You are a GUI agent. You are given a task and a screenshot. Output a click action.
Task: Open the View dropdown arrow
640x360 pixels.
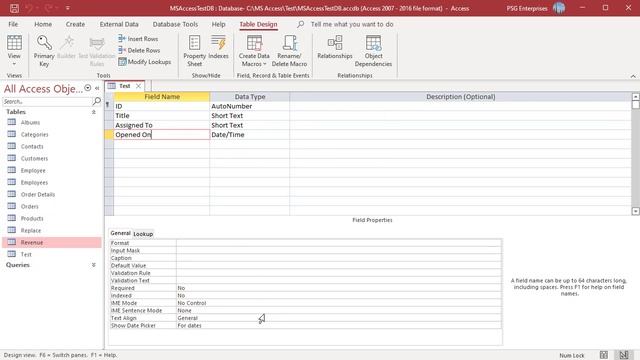pyautogui.click(x=14, y=64)
